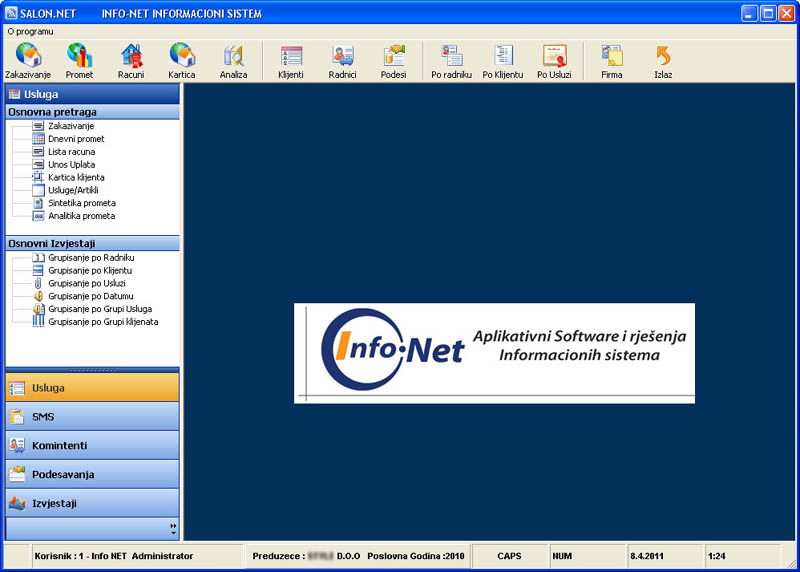Open the Po Klijentu report icon
Viewport: 800px width, 572px height.
503,61
